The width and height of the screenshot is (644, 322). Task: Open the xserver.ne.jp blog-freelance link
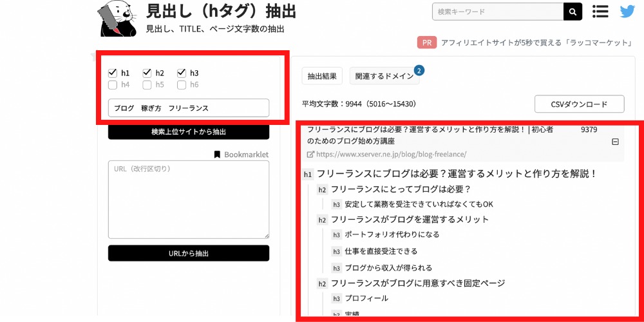click(x=391, y=155)
